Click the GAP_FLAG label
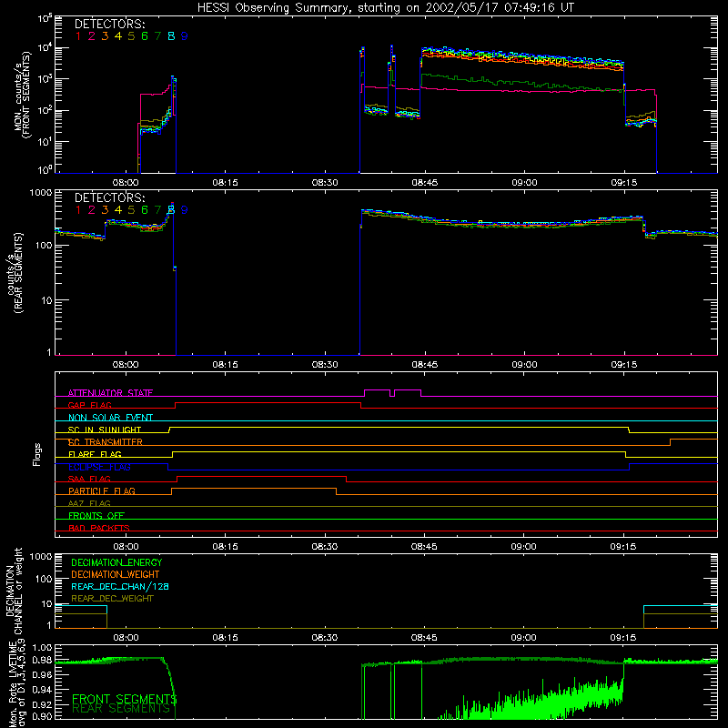The height and width of the screenshot is (728, 728). (x=90, y=405)
